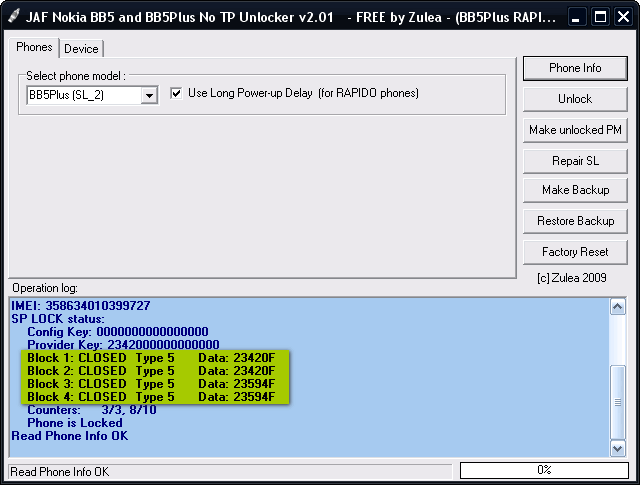Click the Factory Reset button

pos(575,252)
